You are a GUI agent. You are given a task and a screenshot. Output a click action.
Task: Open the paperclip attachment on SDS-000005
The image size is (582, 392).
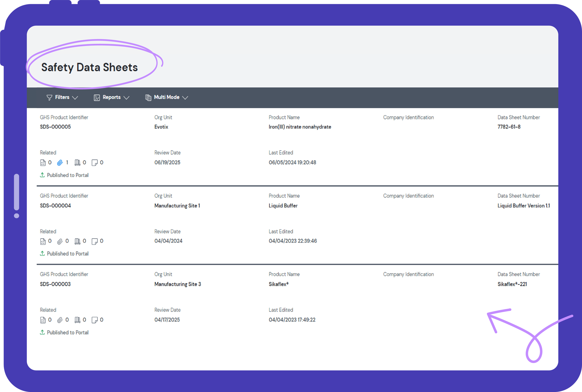[60, 162]
